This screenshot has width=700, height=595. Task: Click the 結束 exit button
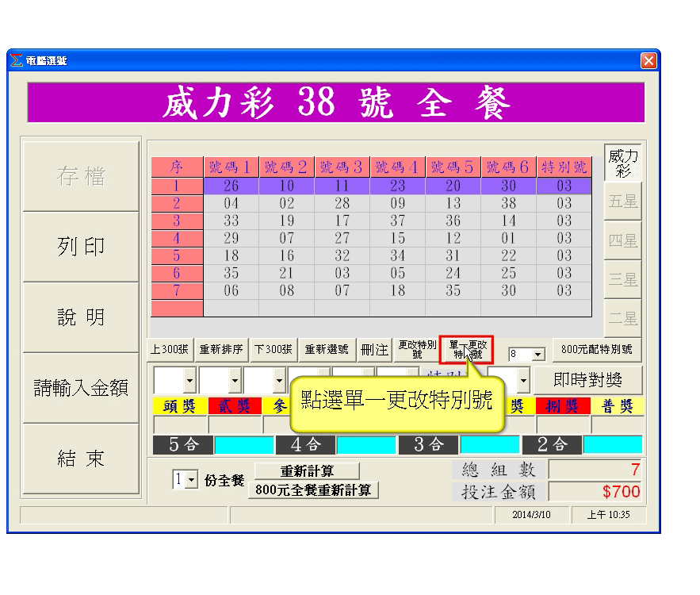[81, 459]
